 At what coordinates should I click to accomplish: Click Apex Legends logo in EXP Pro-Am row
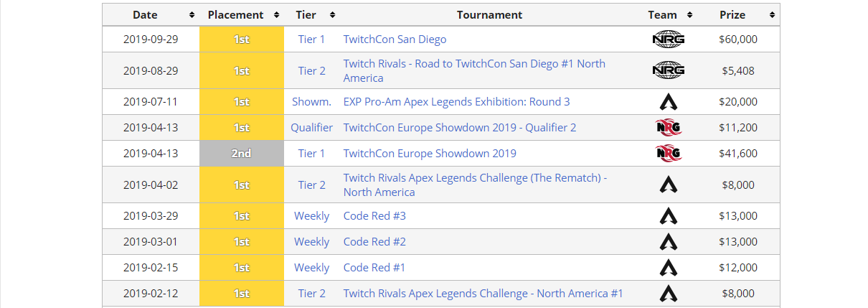pyautogui.click(x=668, y=102)
